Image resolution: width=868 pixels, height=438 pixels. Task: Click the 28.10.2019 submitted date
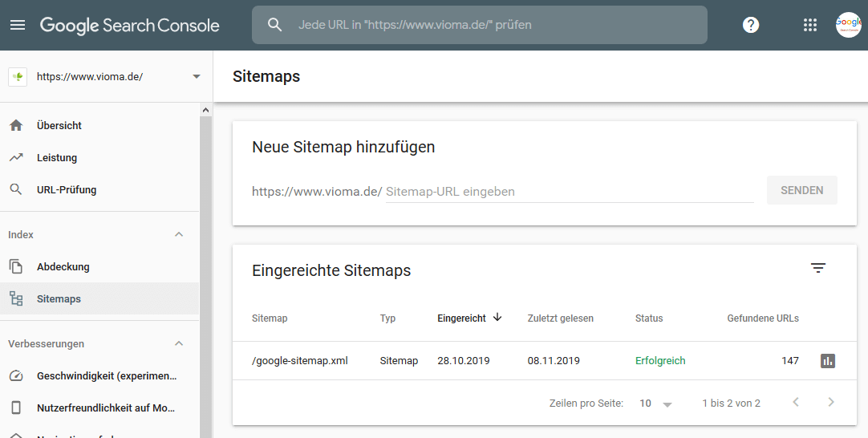464,361
